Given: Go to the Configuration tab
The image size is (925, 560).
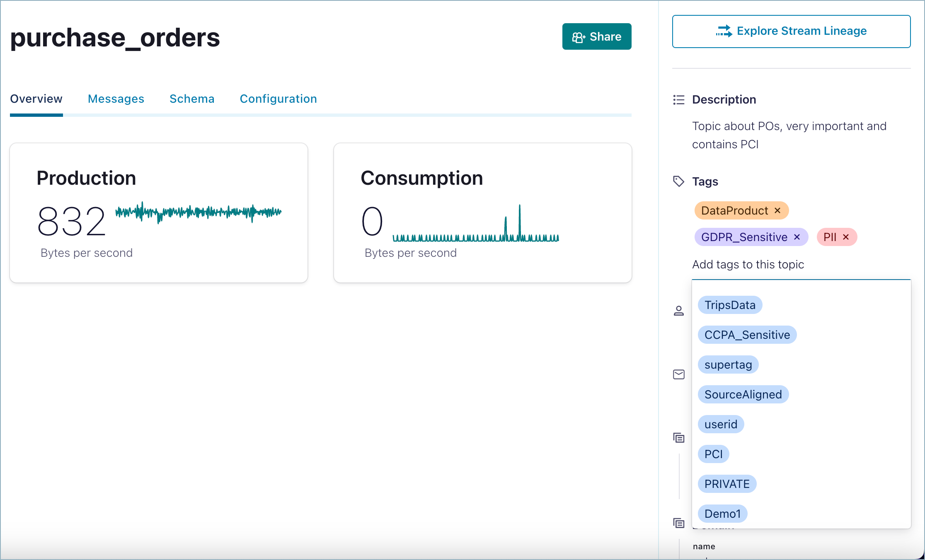Looking at the screenshot, I should point(278,99).
